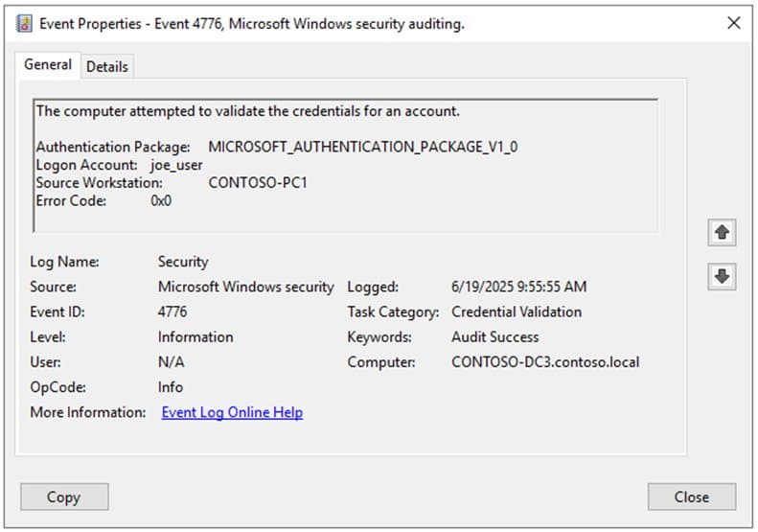Click the Close button at bottom right
Screen dimensions: 758x532
coord(691,497)
